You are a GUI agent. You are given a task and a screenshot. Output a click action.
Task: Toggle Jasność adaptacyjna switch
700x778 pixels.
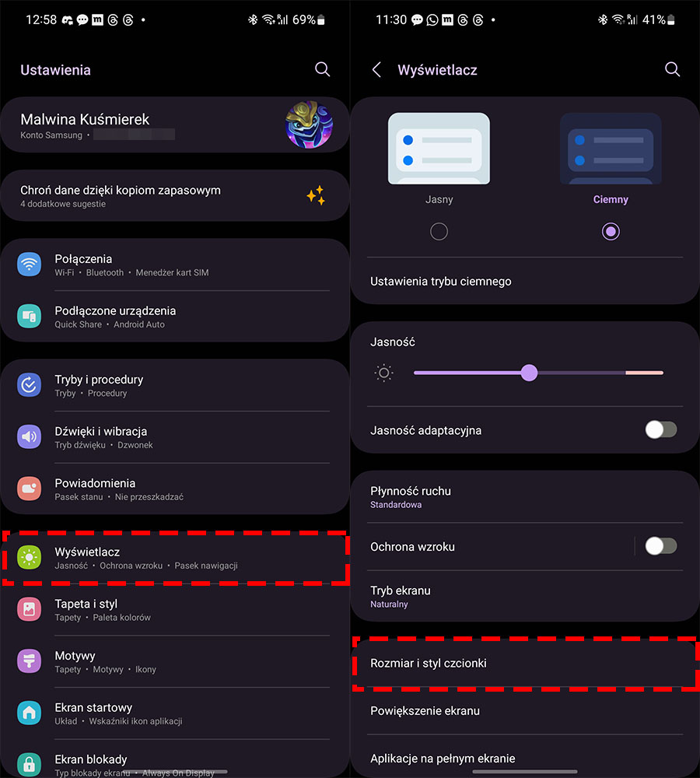coord(661,429)
